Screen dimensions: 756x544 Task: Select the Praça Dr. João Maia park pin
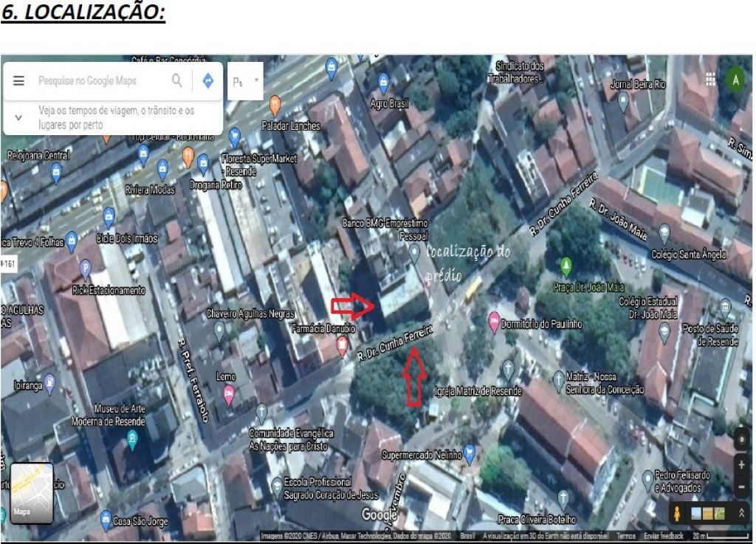(566, 266)
